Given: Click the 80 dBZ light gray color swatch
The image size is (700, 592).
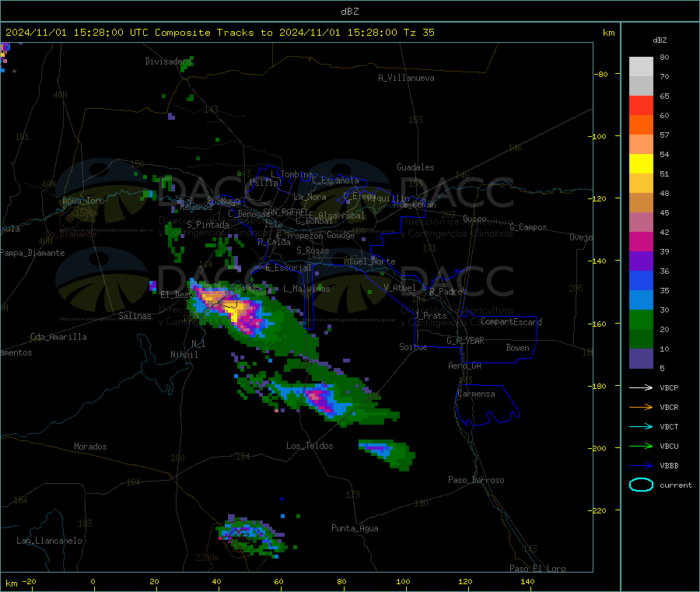Looking at the screenshot, I should pos(641,67).
